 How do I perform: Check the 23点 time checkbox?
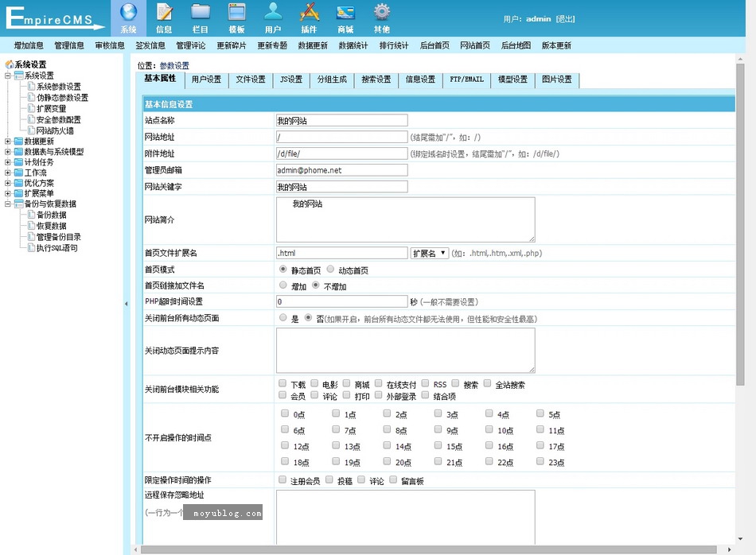[540, 461]
